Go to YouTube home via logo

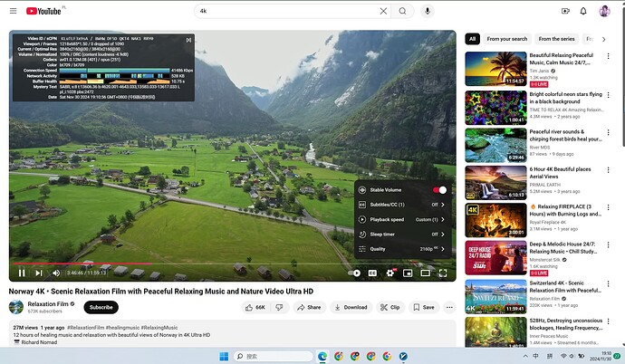(x=43, y=11)
